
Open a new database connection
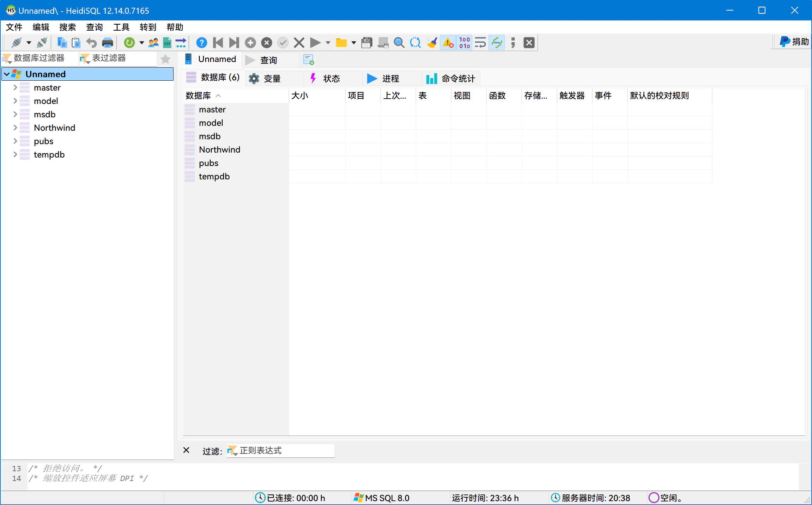tap(17, 42)
